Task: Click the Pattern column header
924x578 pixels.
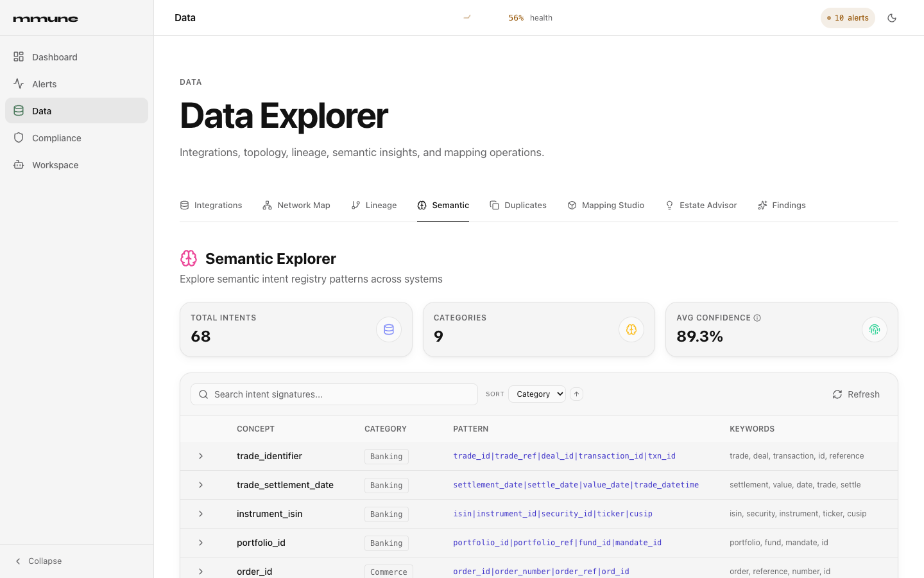Action: [x=471, y=429]
